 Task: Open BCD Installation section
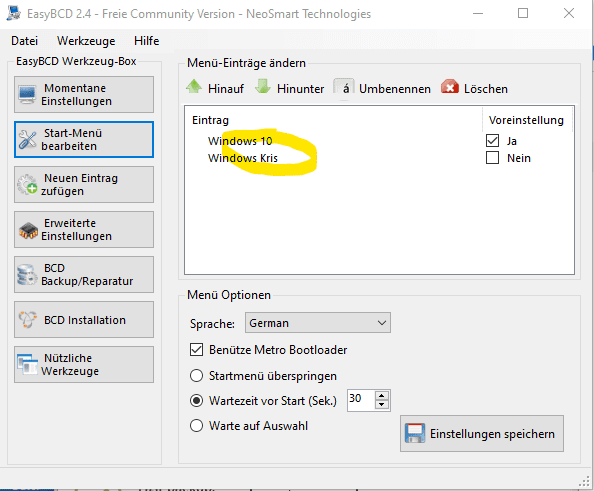coord(84,319)
